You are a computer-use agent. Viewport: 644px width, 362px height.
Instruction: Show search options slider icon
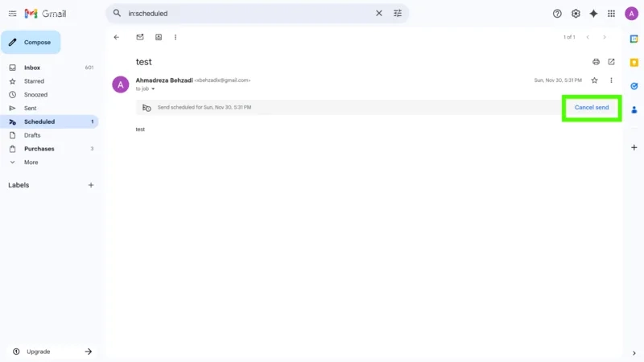point(398,14)
